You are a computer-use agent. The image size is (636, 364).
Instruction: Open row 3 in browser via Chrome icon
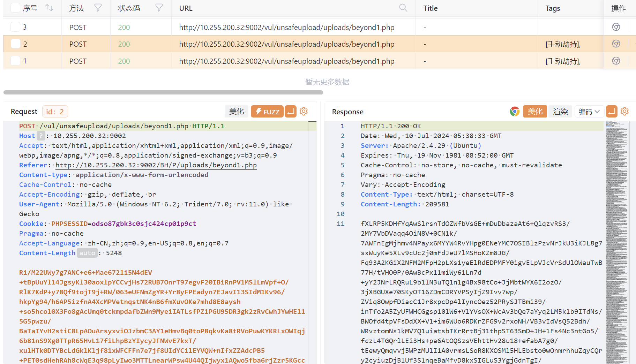[616, 27]
